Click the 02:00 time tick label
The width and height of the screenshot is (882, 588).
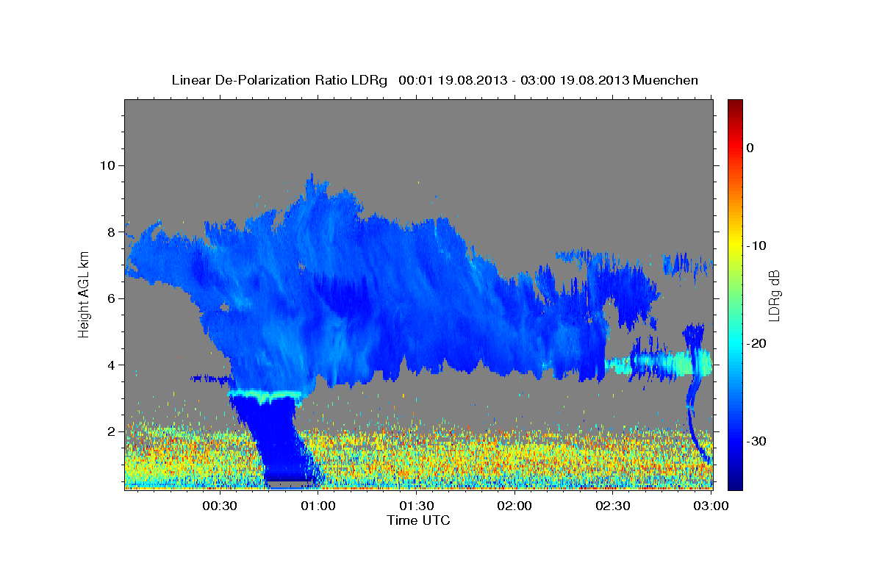click(514, 506)
